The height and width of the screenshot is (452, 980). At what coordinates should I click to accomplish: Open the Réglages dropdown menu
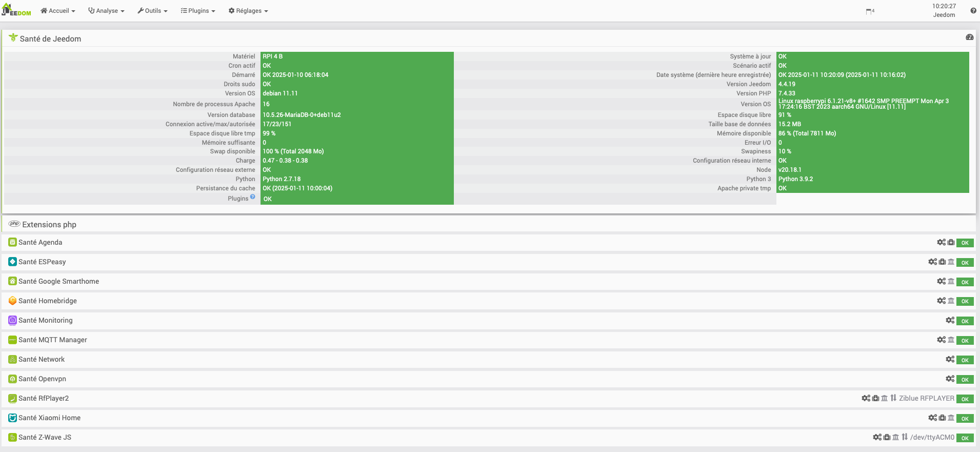pos(248,11)
